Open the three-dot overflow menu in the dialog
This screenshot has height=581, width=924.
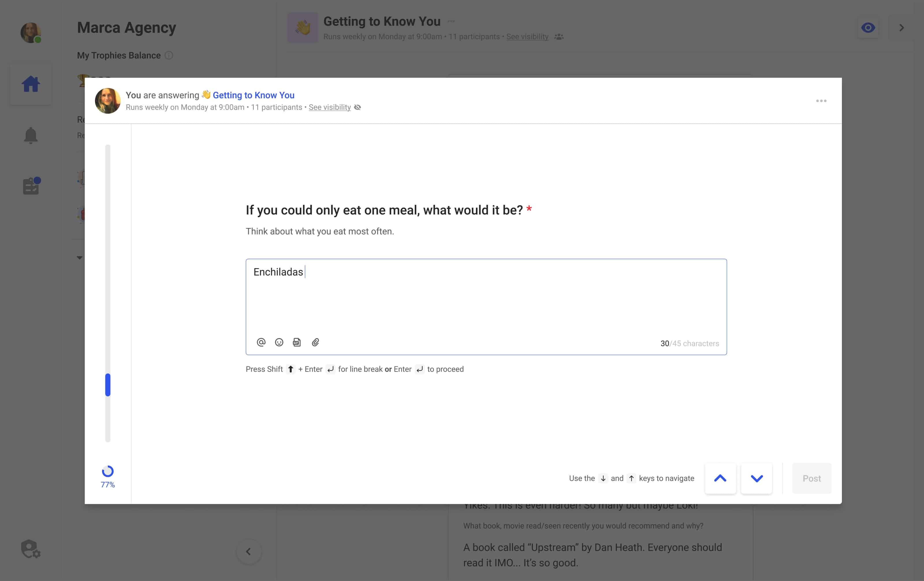(x=821, y=101)
